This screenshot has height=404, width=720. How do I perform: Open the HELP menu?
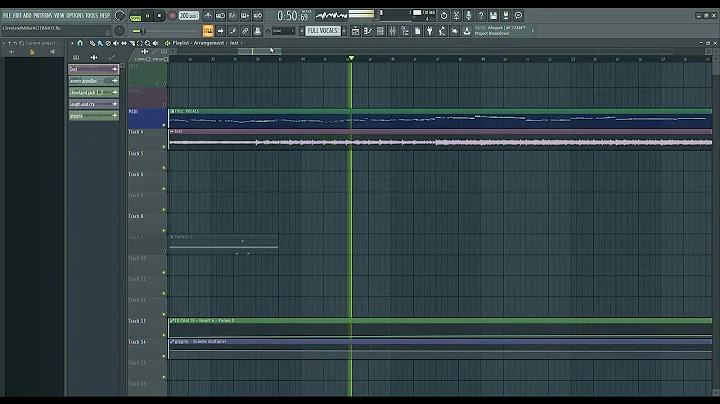point(105,16)
